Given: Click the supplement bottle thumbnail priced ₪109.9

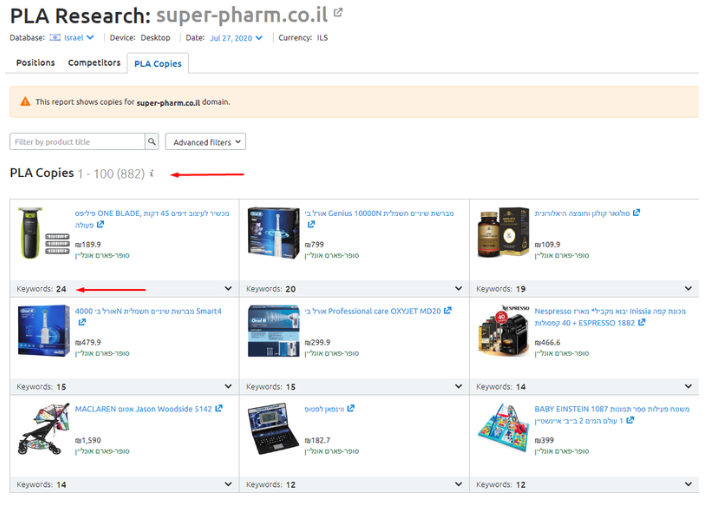Looking at the screenshot, I should (503, 233).
